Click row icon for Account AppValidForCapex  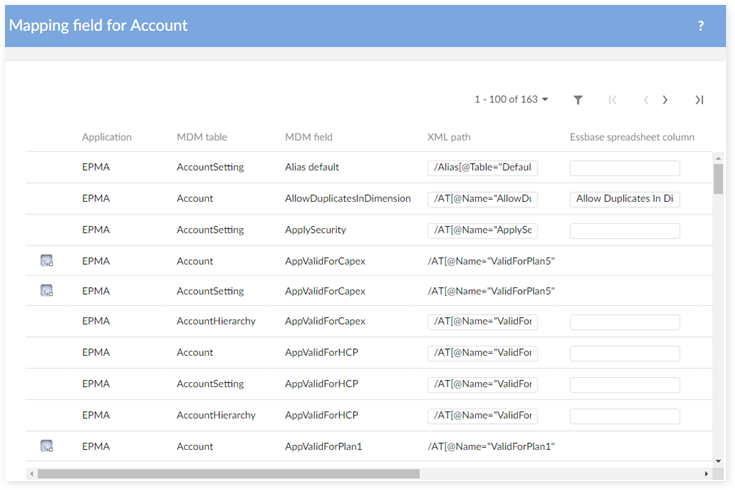46,261
